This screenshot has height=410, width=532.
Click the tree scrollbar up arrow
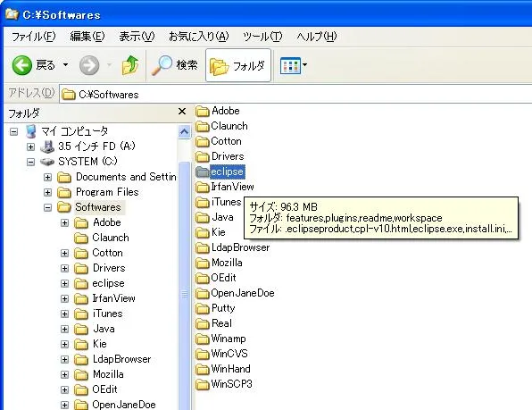pos(184,131)
